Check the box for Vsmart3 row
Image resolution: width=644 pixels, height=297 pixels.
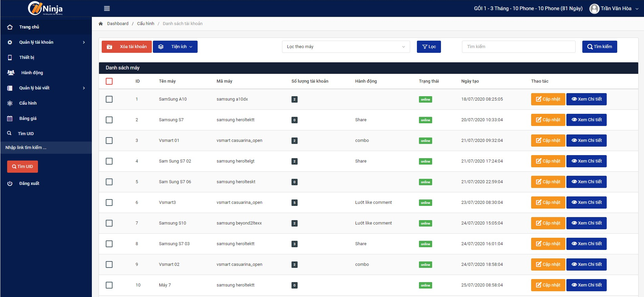(109, 203)
